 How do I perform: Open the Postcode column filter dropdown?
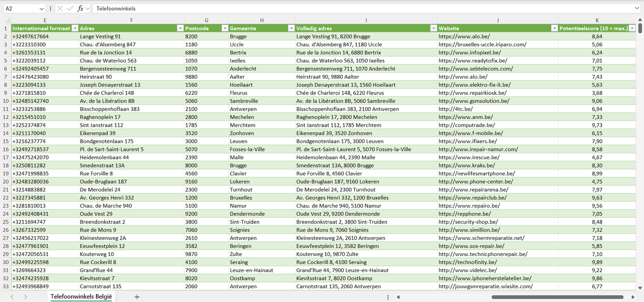pos(225,28)
